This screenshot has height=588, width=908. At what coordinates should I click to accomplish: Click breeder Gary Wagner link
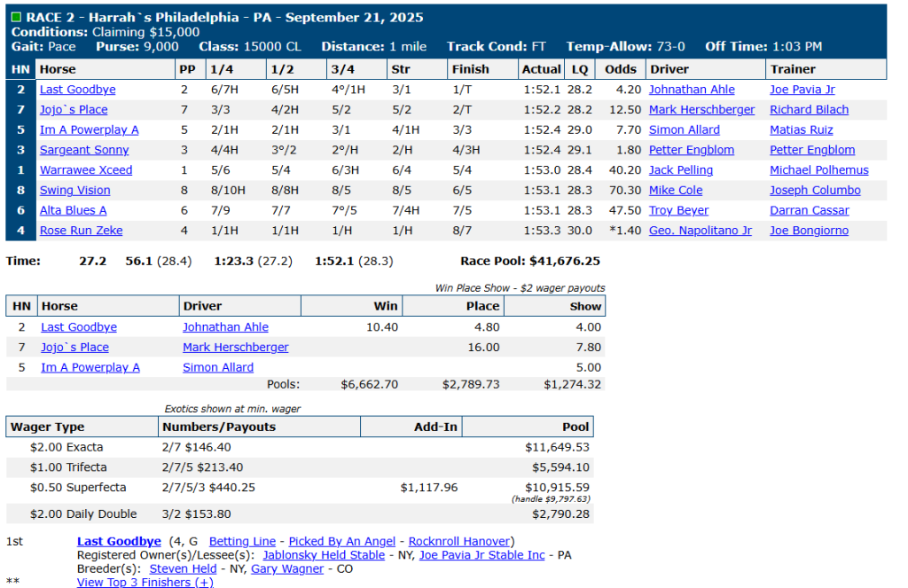(x=286, y=568)
